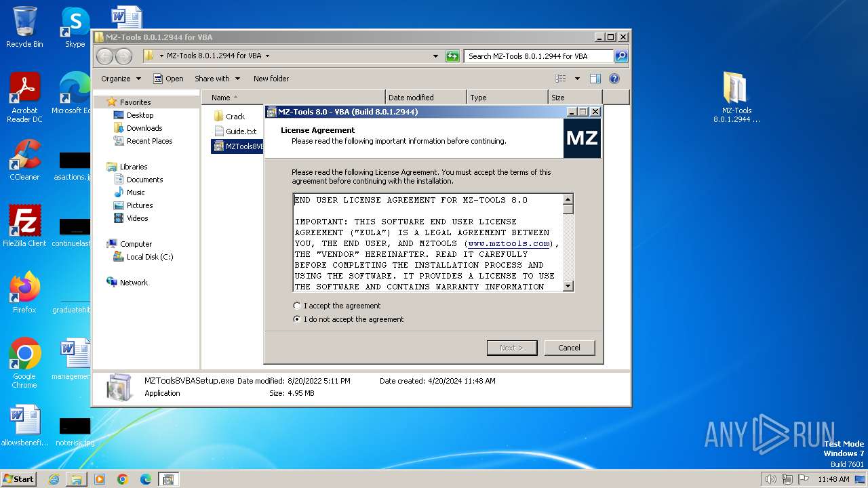Click the refresh icon beside address bar
The width and height of the screenshot is (868, 488).
(452, 56)
